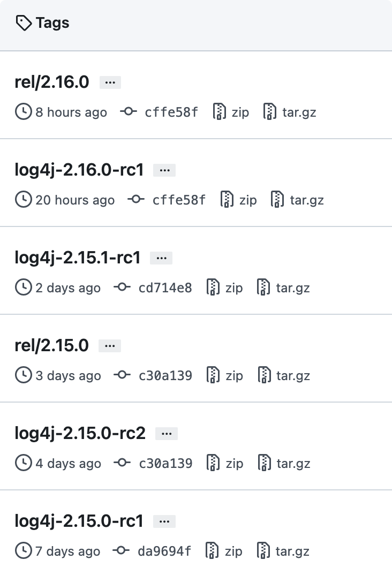
Task: Open commit cffe58f under rel/2.16.0
Action: 171,112
